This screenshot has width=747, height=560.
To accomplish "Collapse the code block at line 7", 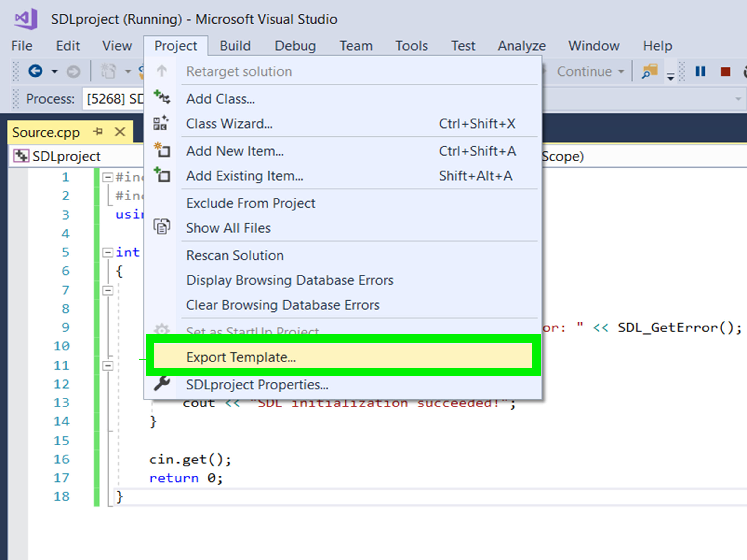I will click(107, 290).
